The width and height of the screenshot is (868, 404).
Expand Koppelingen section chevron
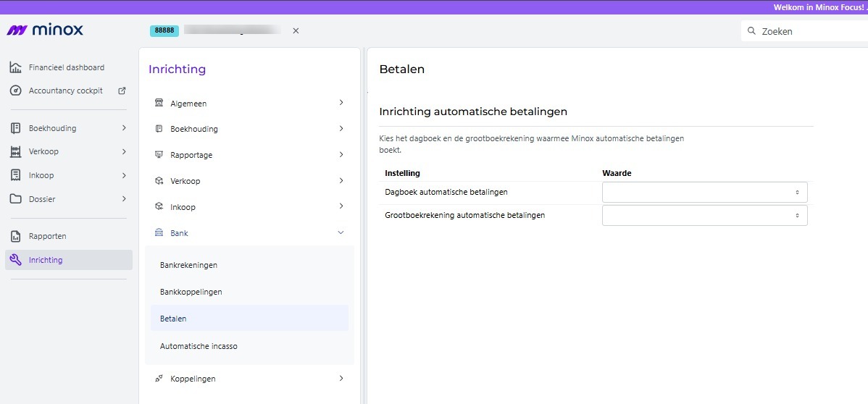(x=341, y=379)
